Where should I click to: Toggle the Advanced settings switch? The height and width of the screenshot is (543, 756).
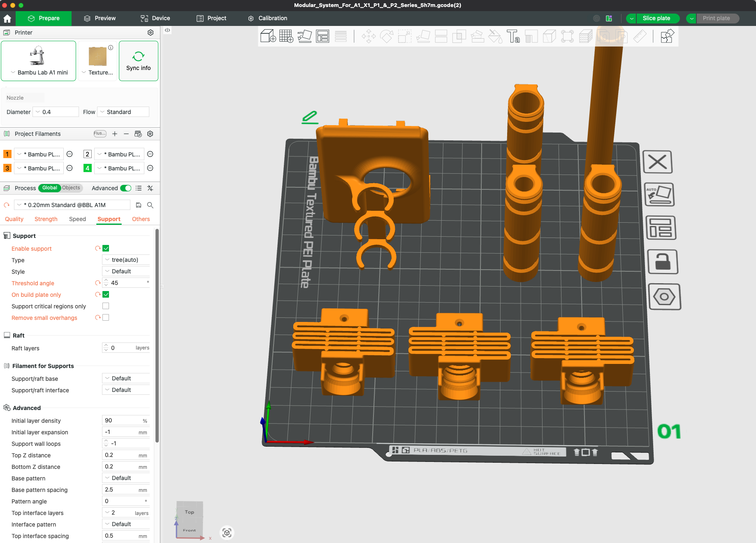[x=126, y=188]
